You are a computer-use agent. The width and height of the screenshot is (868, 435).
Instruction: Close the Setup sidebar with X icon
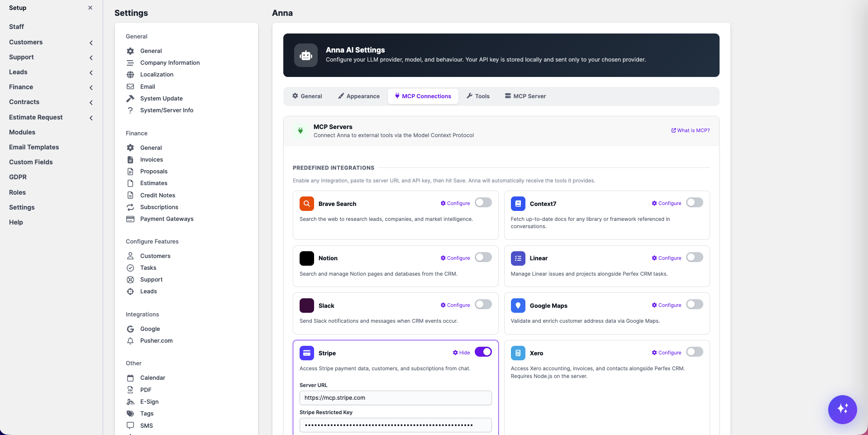pos(90,8)
